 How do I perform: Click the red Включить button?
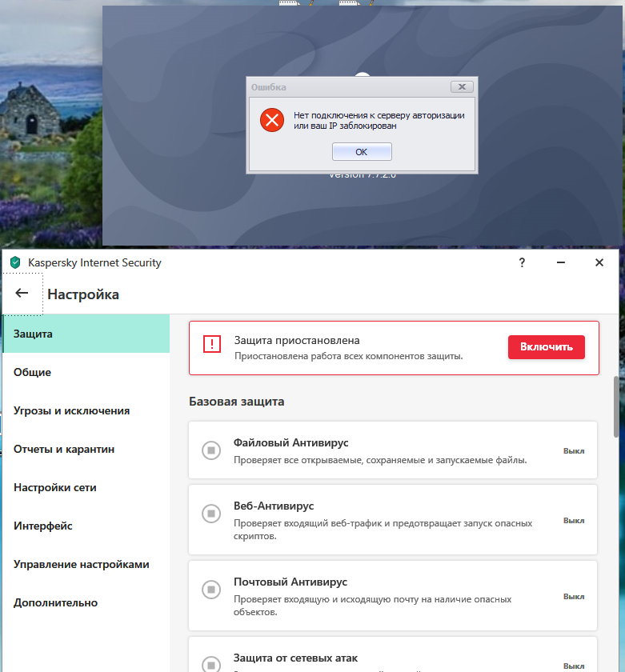pyautogui.click(x=546, y=347)
